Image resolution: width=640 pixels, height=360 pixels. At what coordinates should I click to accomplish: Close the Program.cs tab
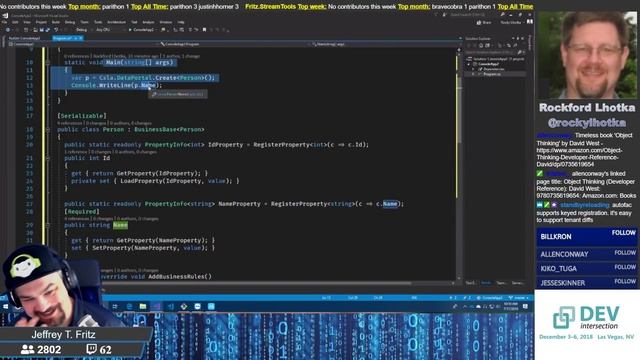[80, 38]
